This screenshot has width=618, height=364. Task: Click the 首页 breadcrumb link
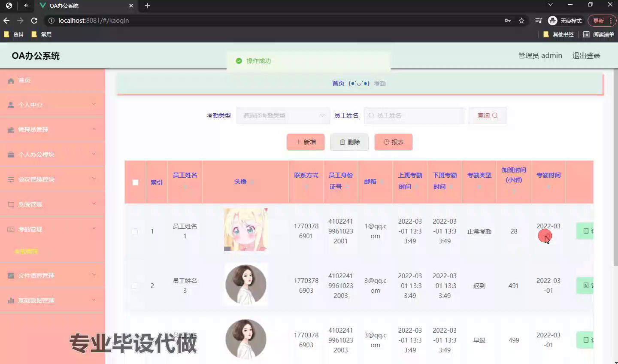338,83
